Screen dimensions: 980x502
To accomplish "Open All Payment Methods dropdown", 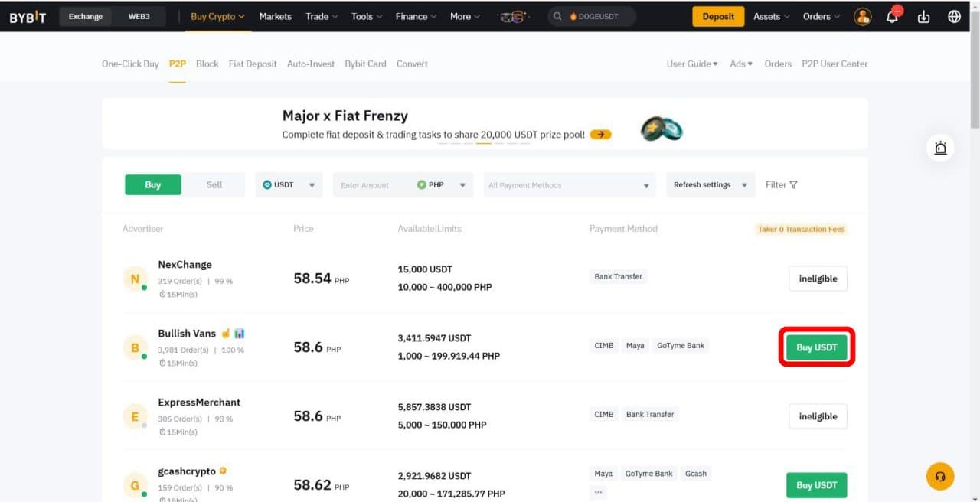I will click(x=569, y=185).
